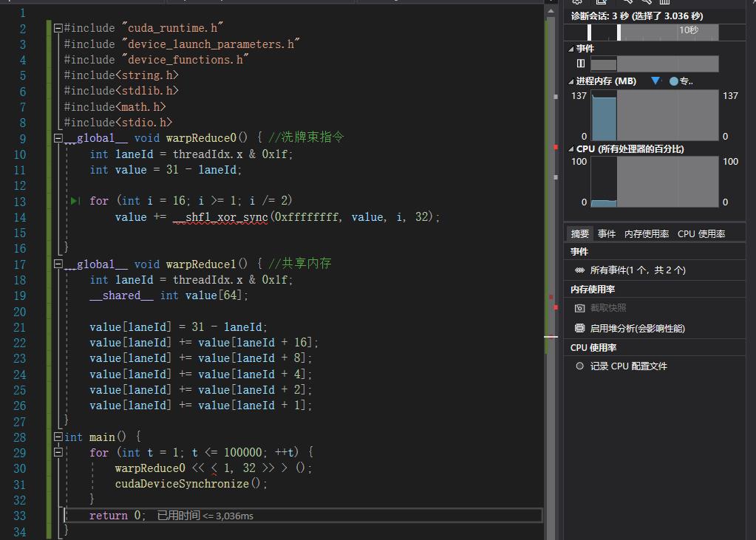
Task: Switch to the CPU 使用率 tab
Action: 701,234
